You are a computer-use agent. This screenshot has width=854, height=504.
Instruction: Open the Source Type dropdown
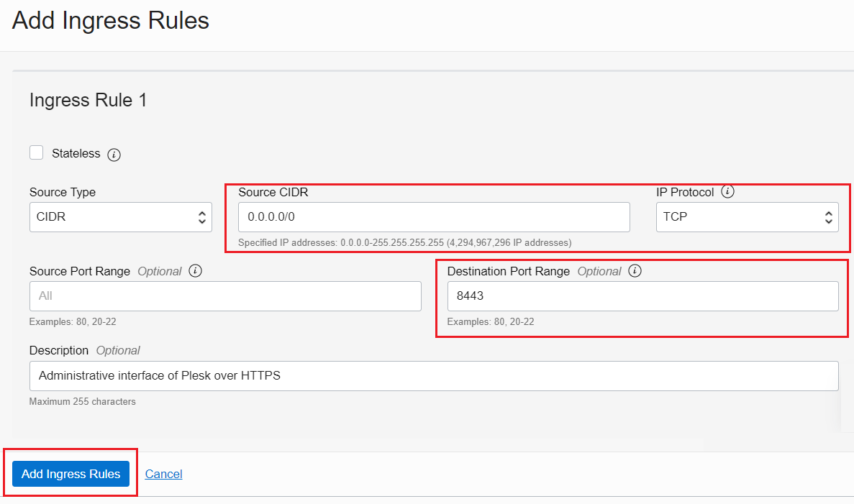coord(120,216)
